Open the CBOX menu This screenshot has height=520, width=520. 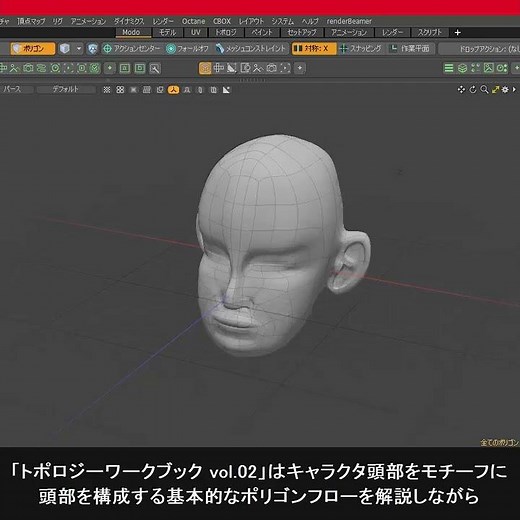coord(222,21)
